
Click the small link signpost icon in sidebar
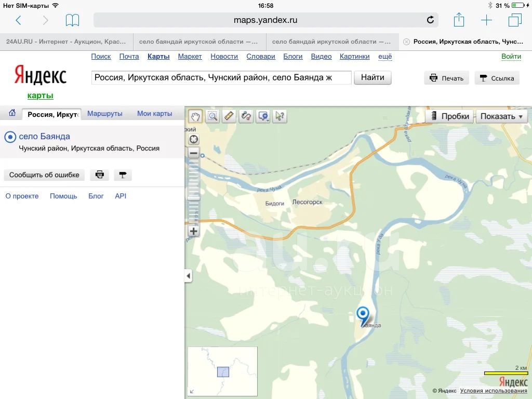click(123, 175)
